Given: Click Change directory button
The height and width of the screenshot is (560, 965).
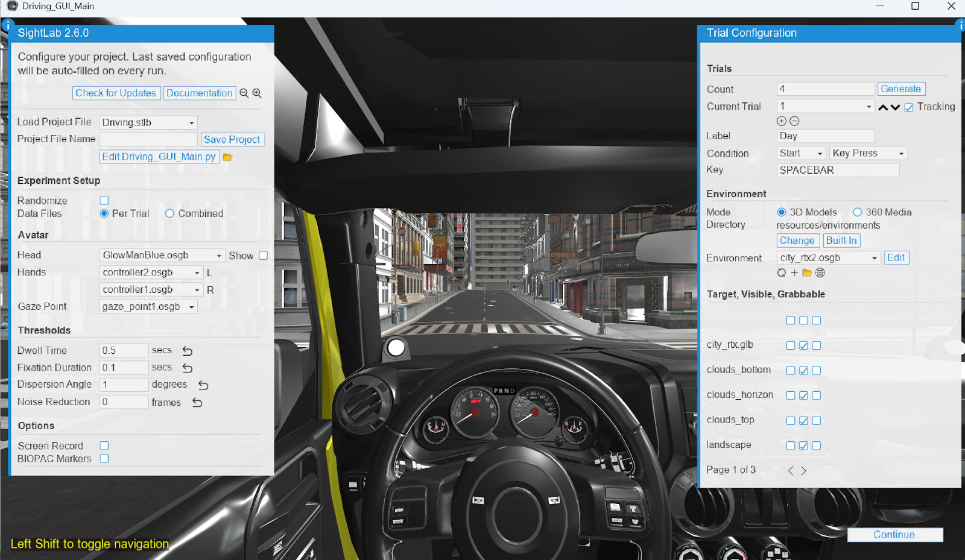Looking at the screenshot, I should 797,241.
